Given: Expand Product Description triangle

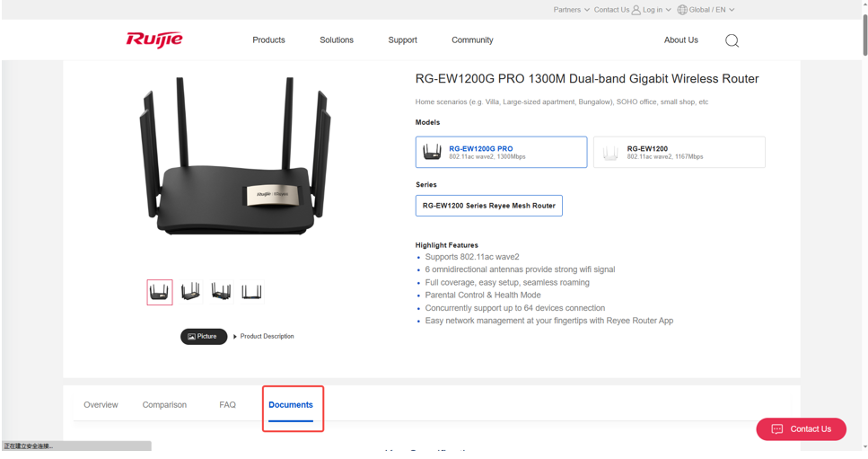Looking at the screenshot, I should [235, 337].
